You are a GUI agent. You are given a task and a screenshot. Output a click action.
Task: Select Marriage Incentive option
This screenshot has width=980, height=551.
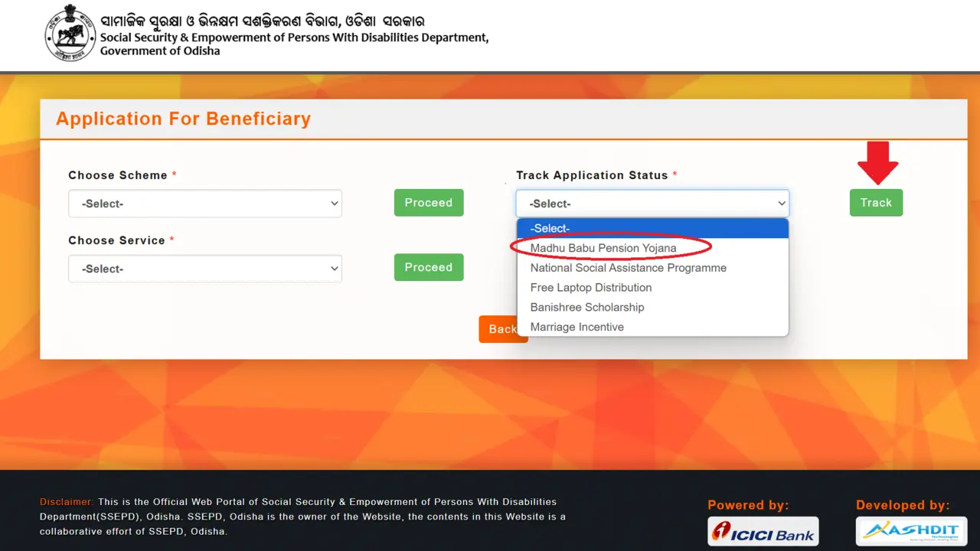coord(577,326)
